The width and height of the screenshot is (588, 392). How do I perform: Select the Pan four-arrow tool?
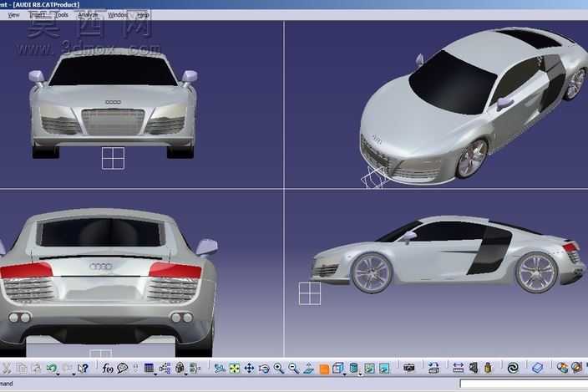tap(249, 369)
